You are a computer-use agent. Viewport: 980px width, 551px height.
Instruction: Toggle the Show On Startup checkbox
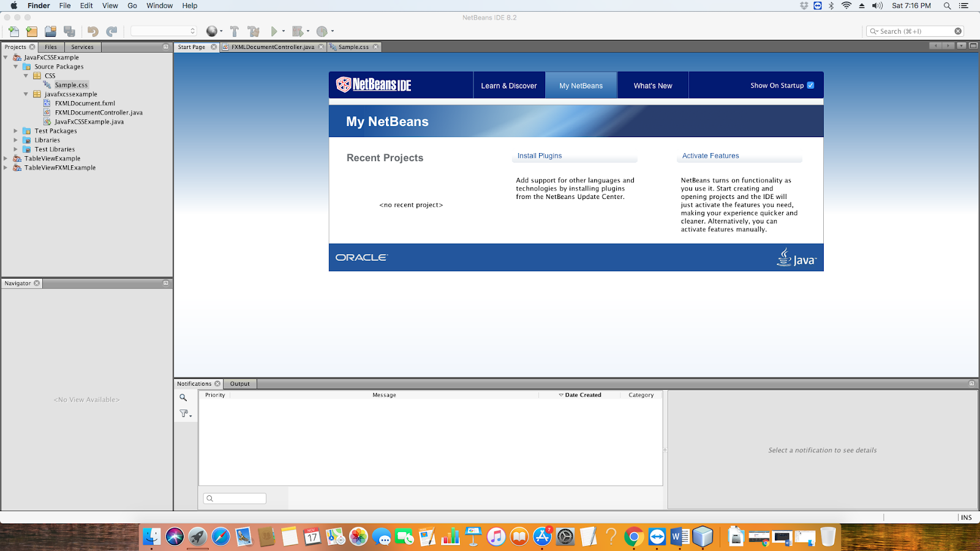point(810,86)
